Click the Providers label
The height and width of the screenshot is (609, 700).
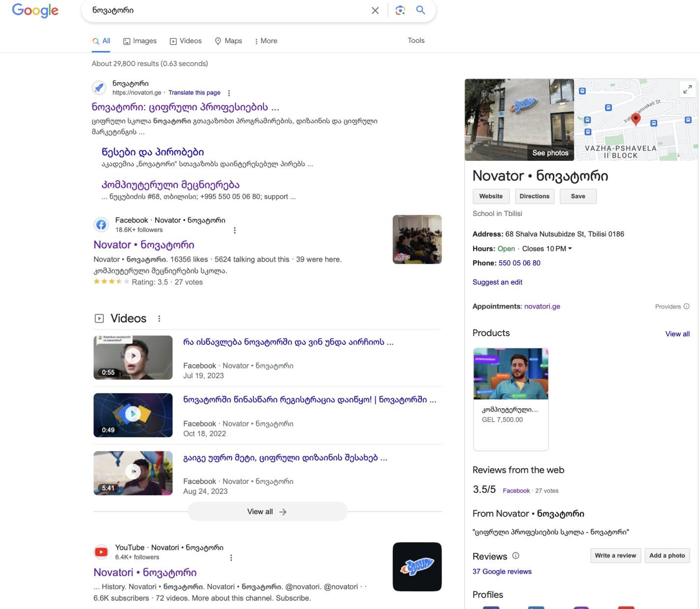(668, 306)
